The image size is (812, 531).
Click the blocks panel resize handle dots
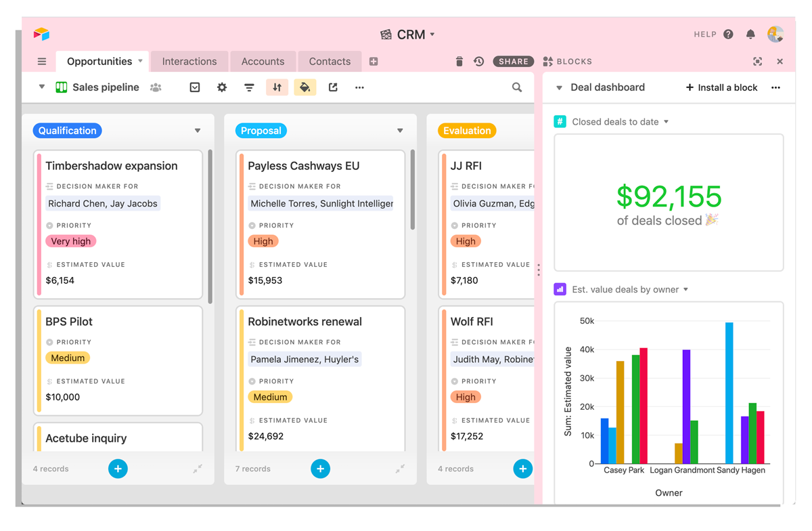tap(539, 270)
